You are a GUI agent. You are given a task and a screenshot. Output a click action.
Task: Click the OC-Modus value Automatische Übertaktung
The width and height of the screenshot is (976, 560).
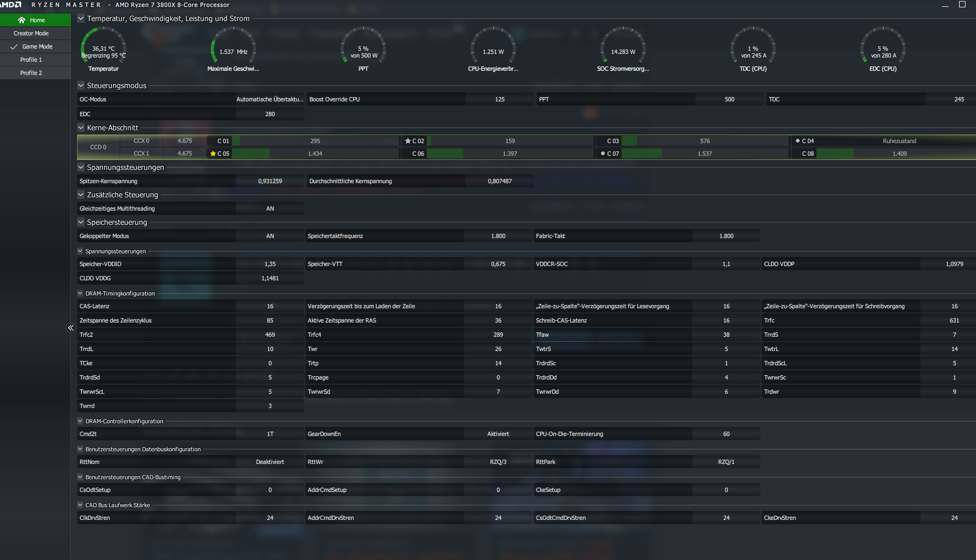270,99
